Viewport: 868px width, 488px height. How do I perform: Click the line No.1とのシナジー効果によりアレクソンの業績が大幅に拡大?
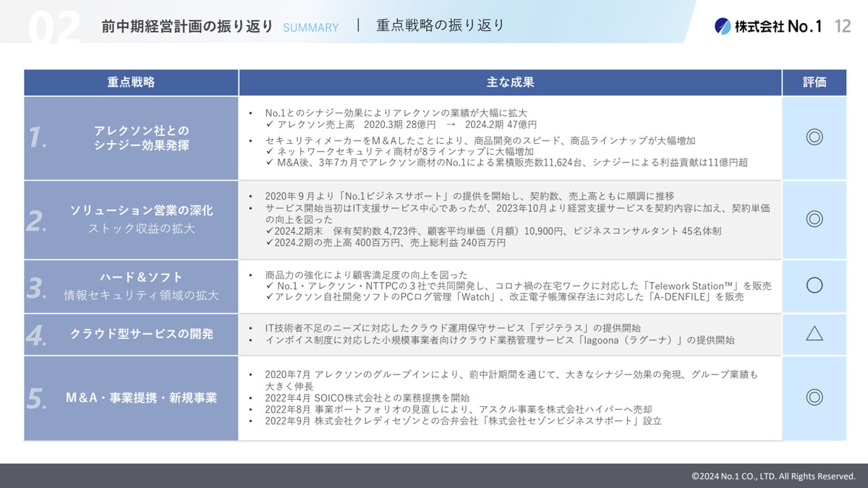pyautogui.click(x=396, y=113)
